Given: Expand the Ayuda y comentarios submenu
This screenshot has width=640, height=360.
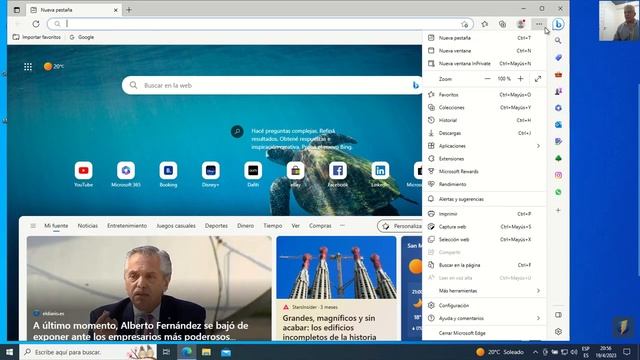Looking at the screenshot, I should 484,318.
